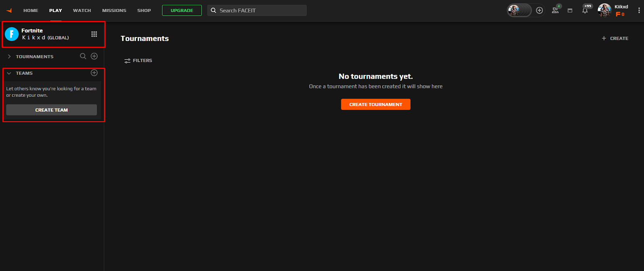Add a tournament with the sidebar plus icon
Image resolution: width=644 pixels, height=271 pixels.
click(94, 56)
